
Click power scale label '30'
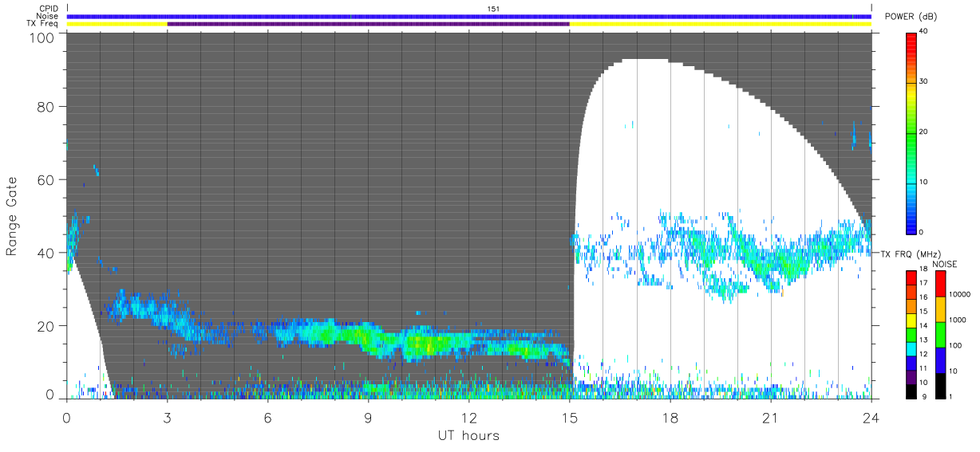pyautogui.click(x=925, y=81)
